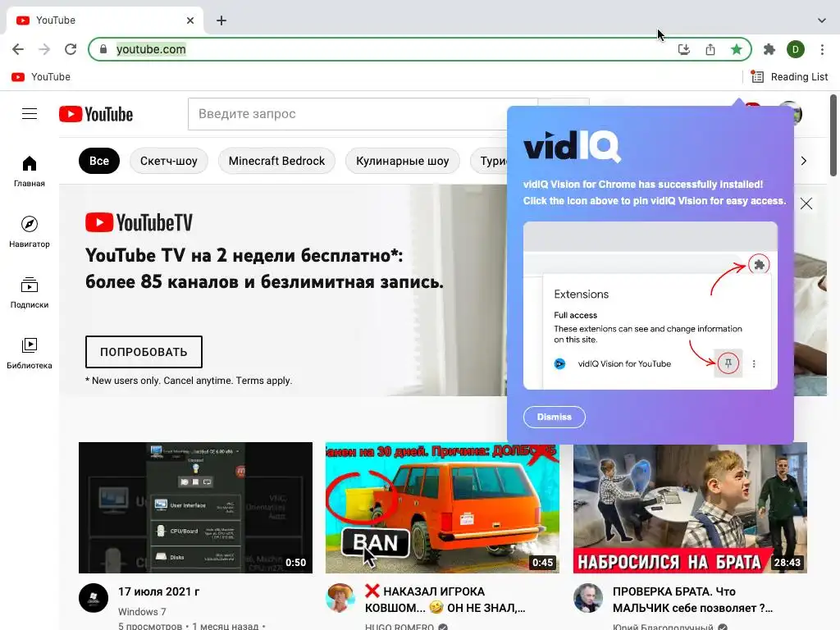
Task: Open the tab search chevron
Action: pyautogui.click(x=822, y=21)
